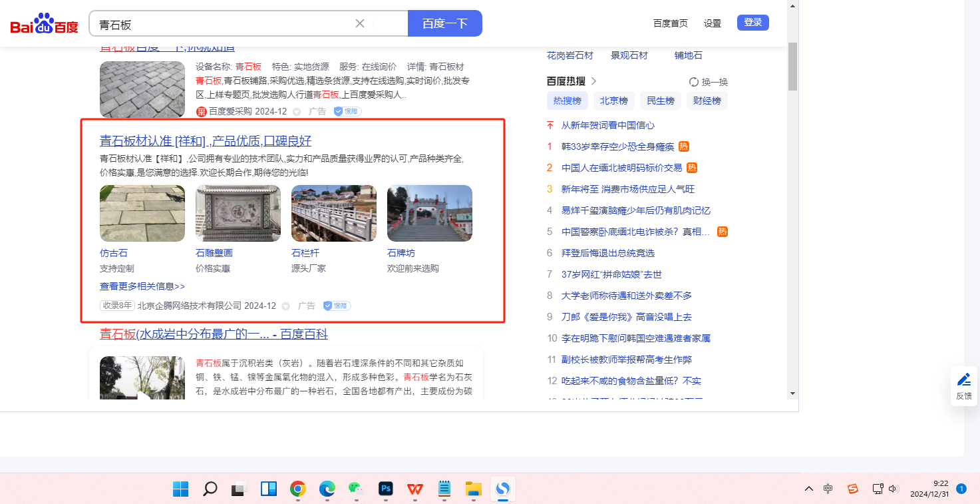Image resolution: width=980 pixels, height=504 pixels.
Task: Open Photoshop from the taskbar
Action: (386, 489)
